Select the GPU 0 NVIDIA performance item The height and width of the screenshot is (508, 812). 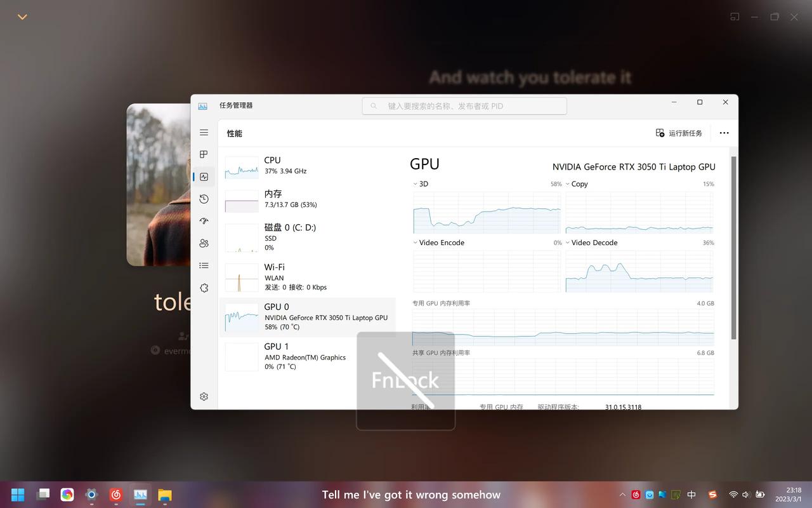[307, 317]
